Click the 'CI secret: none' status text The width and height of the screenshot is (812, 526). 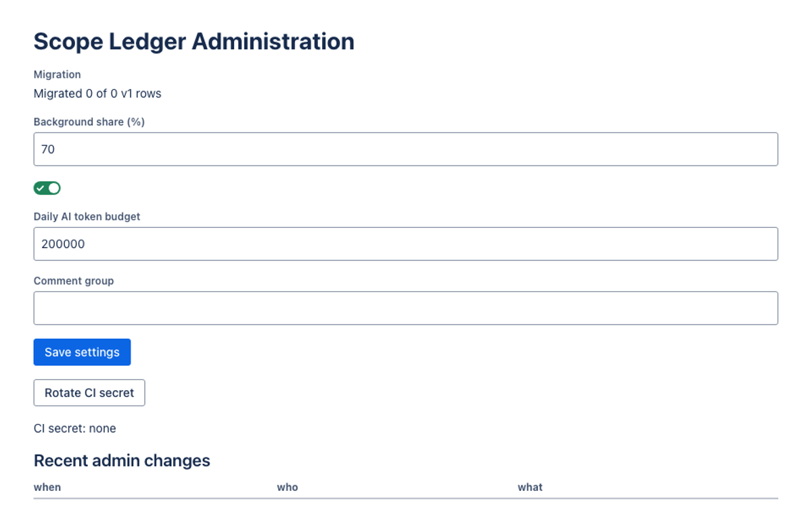(x=75, y=428)
